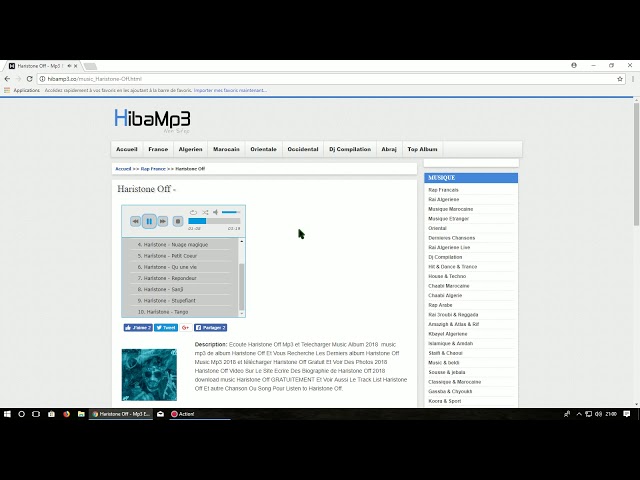Image resolution: width=640 pixels, height=480 pixels.
Task: Reload the page with the refresh icon
Action: point(29,79)
